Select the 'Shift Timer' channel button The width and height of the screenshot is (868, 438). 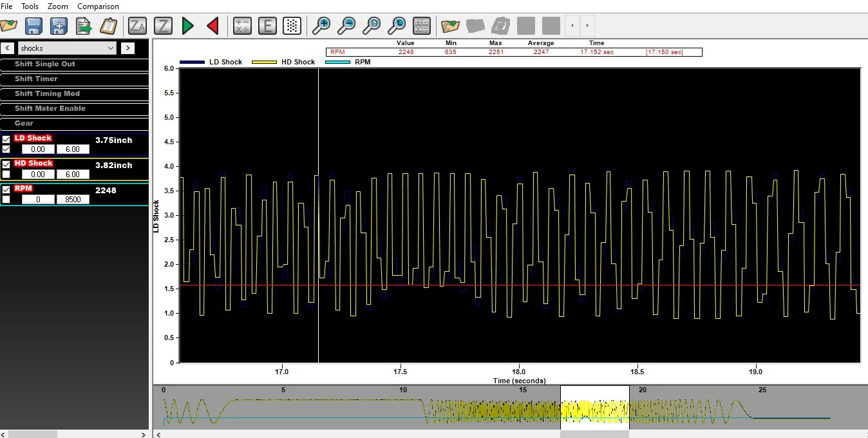click(74, 79)
